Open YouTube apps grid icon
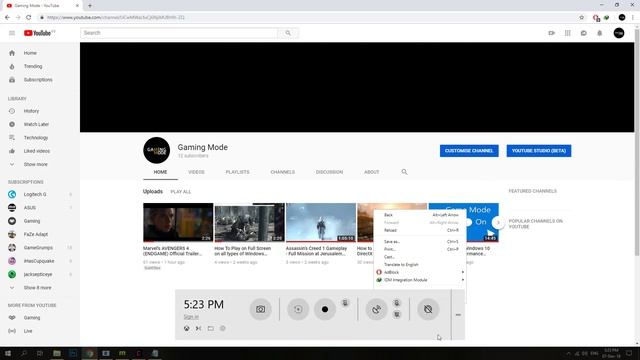 pyautogui.click(x=567, y=33)
